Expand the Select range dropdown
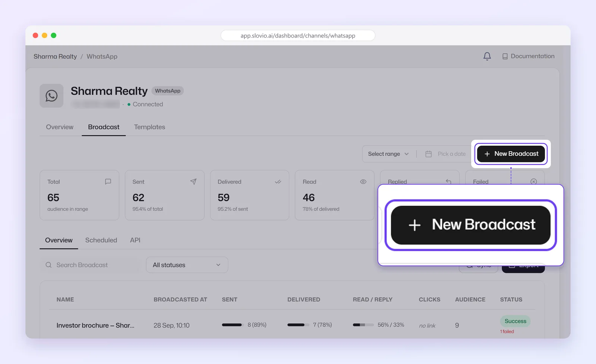The height and width of the screenshot is (364, 596). (388, 154)
